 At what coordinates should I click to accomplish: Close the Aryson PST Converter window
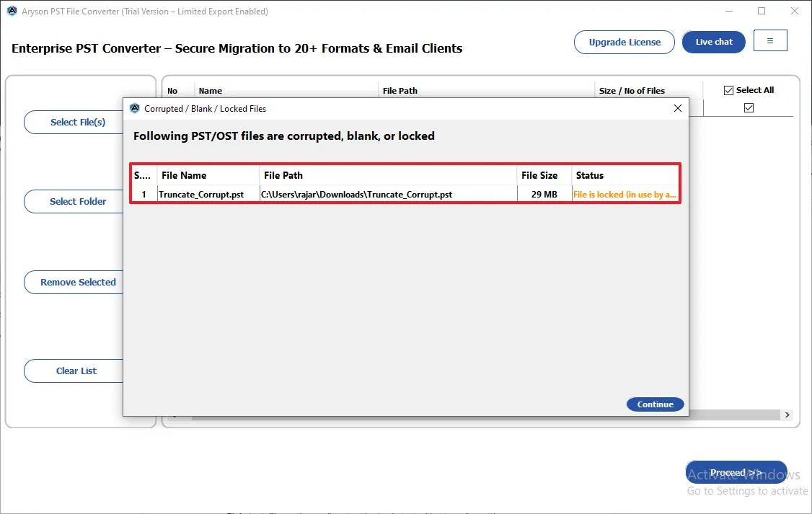click(x=795, y=11)
